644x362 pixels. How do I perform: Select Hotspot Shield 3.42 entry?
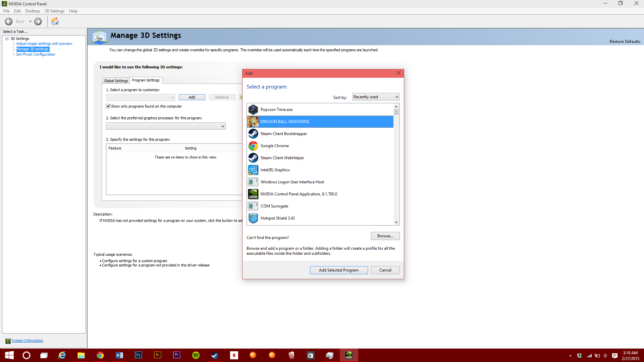277,218
